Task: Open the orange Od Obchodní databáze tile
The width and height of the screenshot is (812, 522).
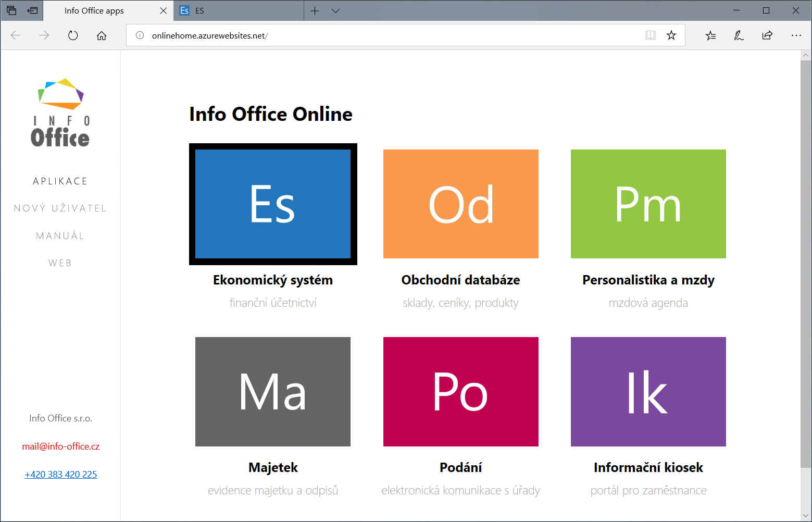Action: (460, 204)
